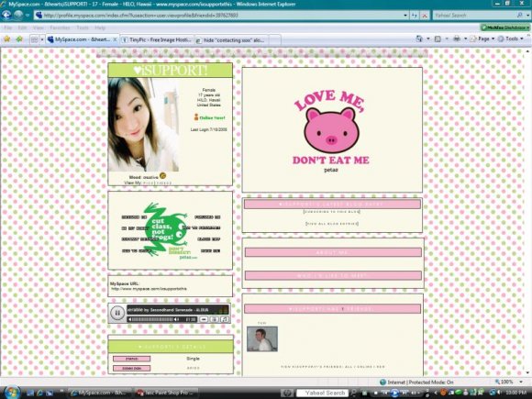Go back with the browser Back arrow
Screen dimensions: 532x399
click(x=6, y=15)
